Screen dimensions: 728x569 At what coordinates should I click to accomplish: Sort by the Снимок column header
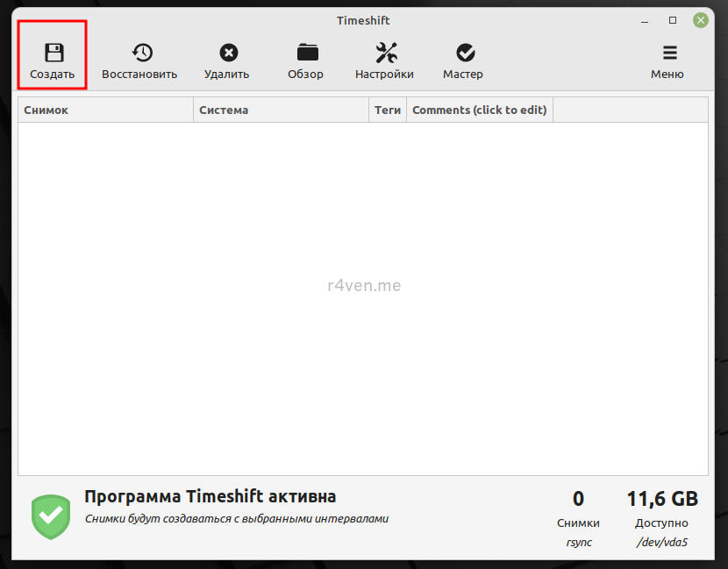point(105,110)
